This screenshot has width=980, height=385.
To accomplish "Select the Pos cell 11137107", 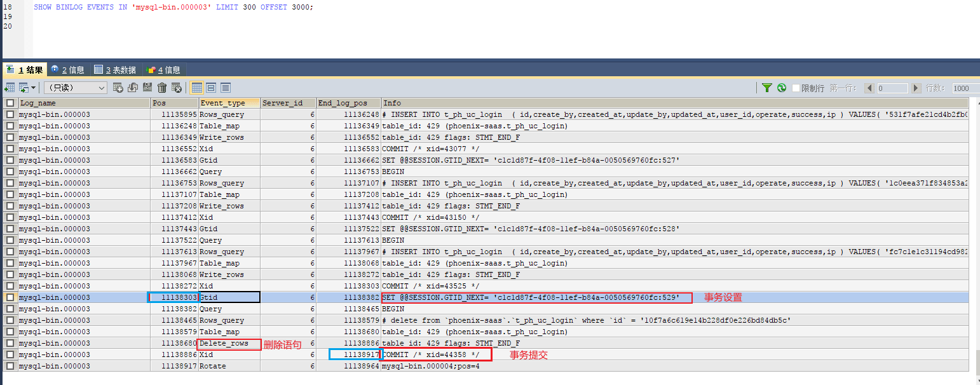I will point(175,194).
